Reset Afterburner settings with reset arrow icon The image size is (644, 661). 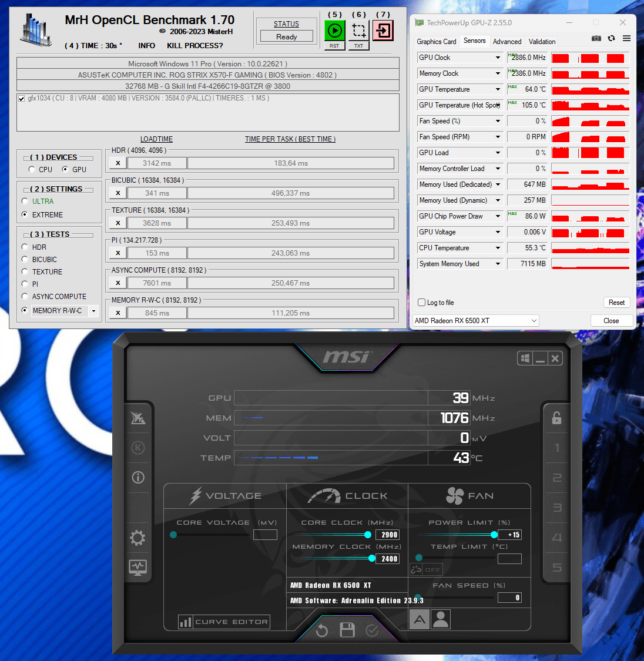tap(321, 630)
